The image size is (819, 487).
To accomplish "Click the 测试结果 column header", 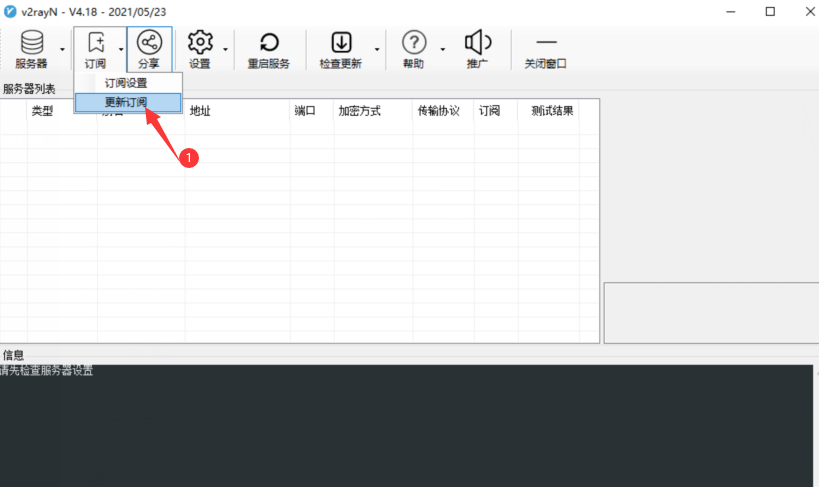I will 552,111.
